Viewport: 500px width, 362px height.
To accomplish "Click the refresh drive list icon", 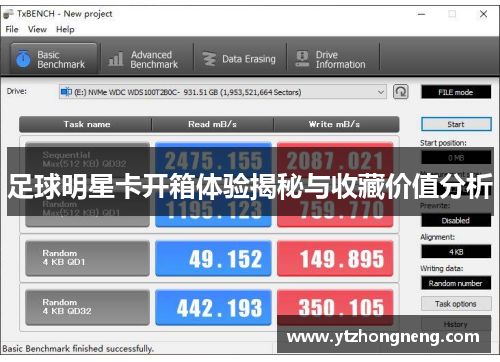I will click(x=400, y=92).
